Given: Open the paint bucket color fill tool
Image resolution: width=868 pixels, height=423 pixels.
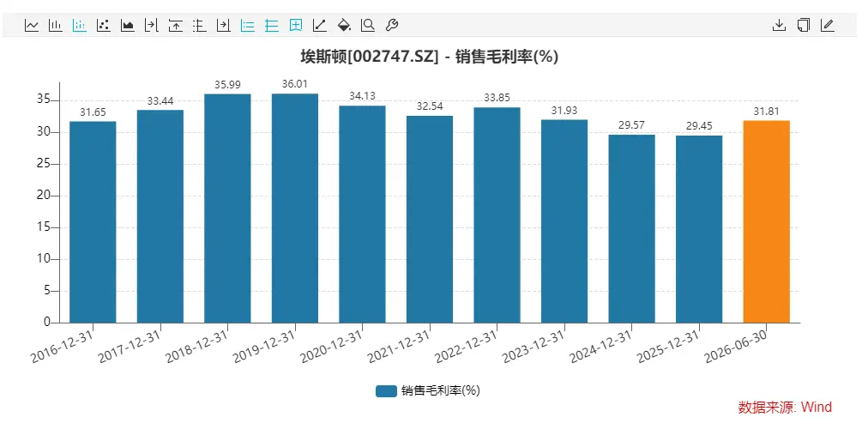Looking at the screenshot, I should tap(344, 25).
